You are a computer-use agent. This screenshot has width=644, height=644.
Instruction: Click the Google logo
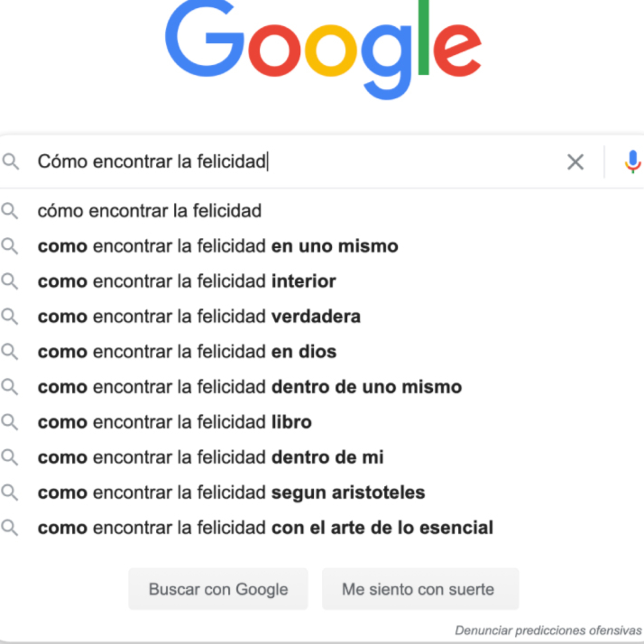[323, 50]
